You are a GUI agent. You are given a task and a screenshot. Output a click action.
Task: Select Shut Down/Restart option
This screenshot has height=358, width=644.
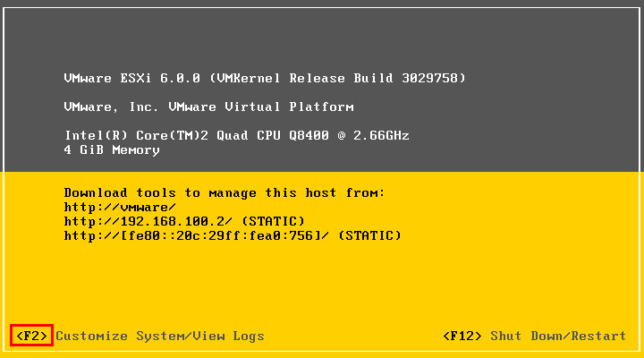[558, 337]
